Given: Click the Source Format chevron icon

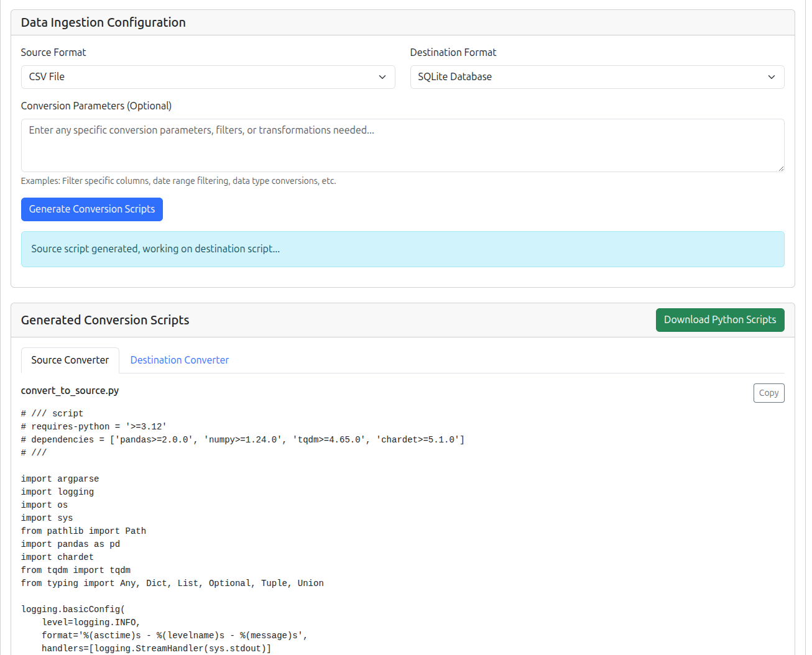Looking at the screenshot, I should 382,76.
